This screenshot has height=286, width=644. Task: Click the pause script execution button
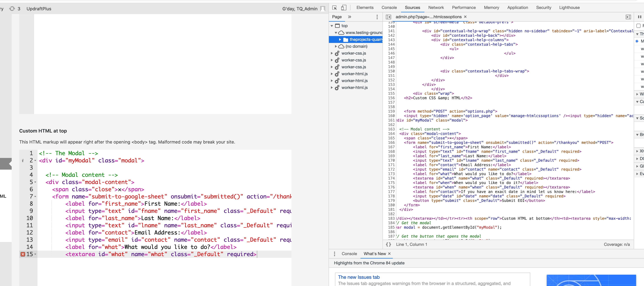click(x=640, y=17)
